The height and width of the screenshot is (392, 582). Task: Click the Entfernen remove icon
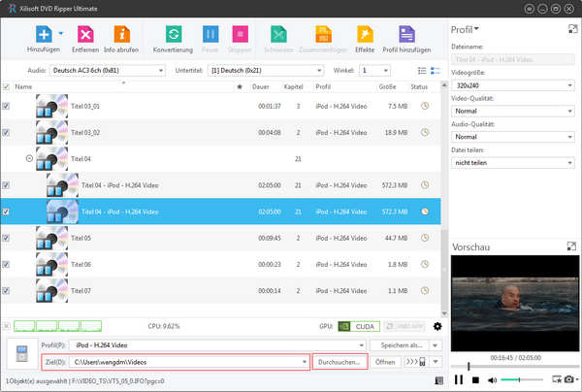click(85, 34)
